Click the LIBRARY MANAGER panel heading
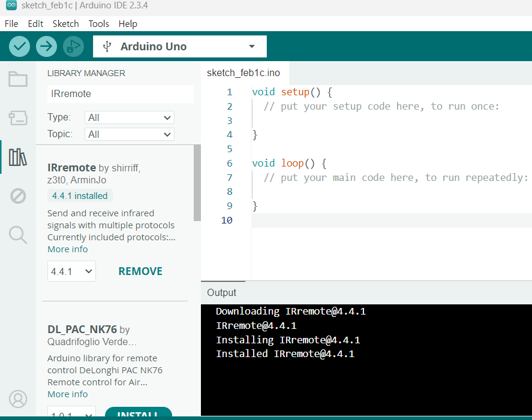This screenshot has width=532, height=420. tap(86, 73)
